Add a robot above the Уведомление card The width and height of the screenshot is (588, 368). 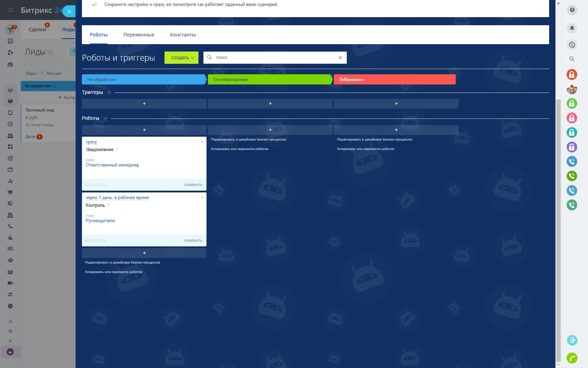(144, 130)
